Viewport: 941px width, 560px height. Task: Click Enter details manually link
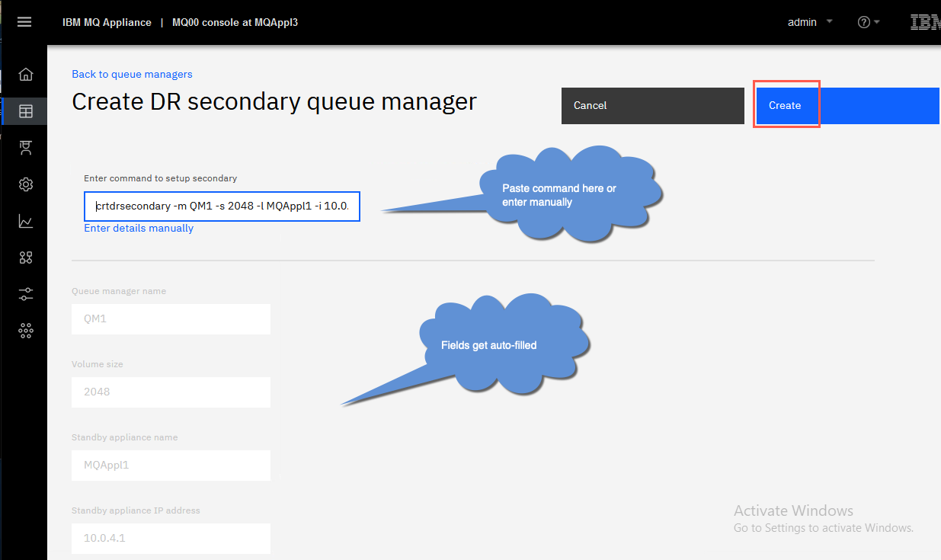point(139,228)
